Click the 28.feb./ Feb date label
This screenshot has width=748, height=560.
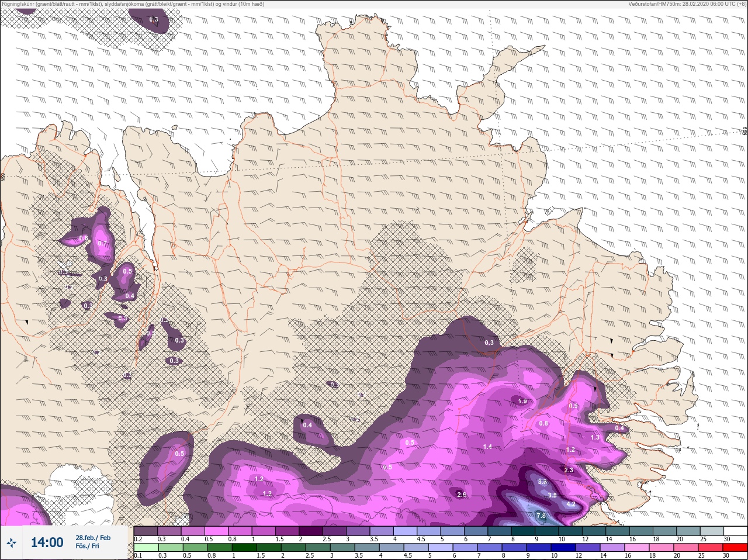(x=93, y=537)
